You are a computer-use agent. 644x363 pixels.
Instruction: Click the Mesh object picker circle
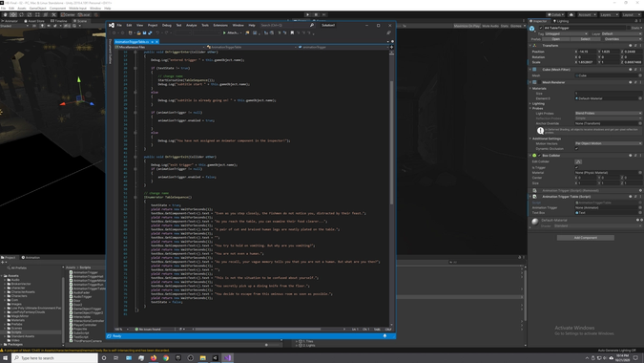click(x=640, y=75)
